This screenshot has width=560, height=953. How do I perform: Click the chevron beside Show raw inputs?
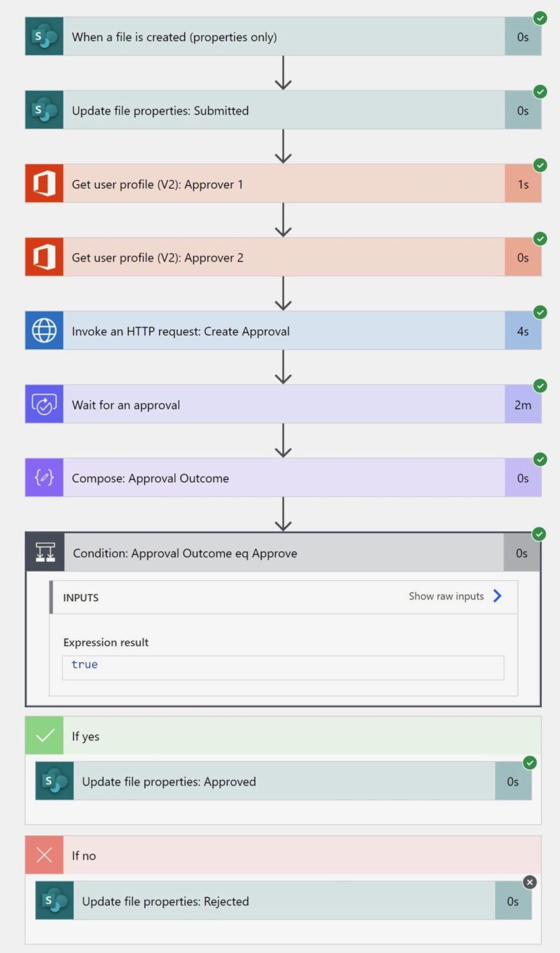[497, 596]
